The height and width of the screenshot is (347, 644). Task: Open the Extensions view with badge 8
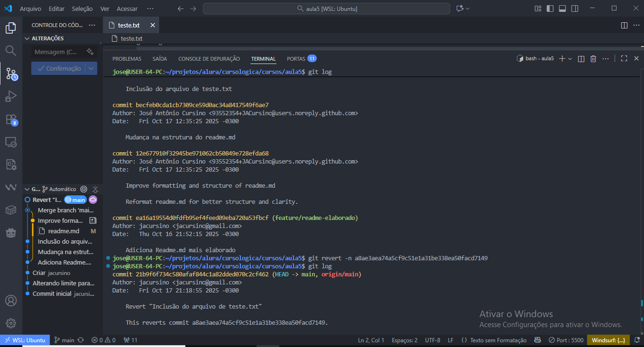click(10, 119)
